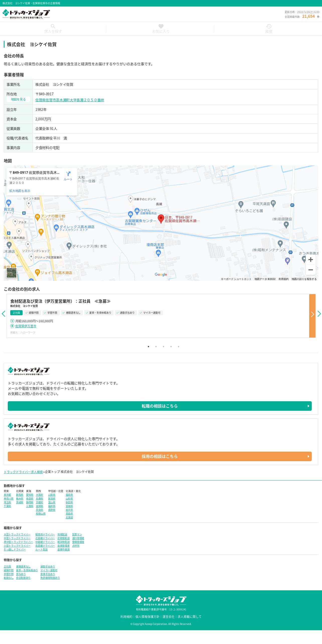Click the 平尾天満宮 shrine marker

tap(273, 203)
